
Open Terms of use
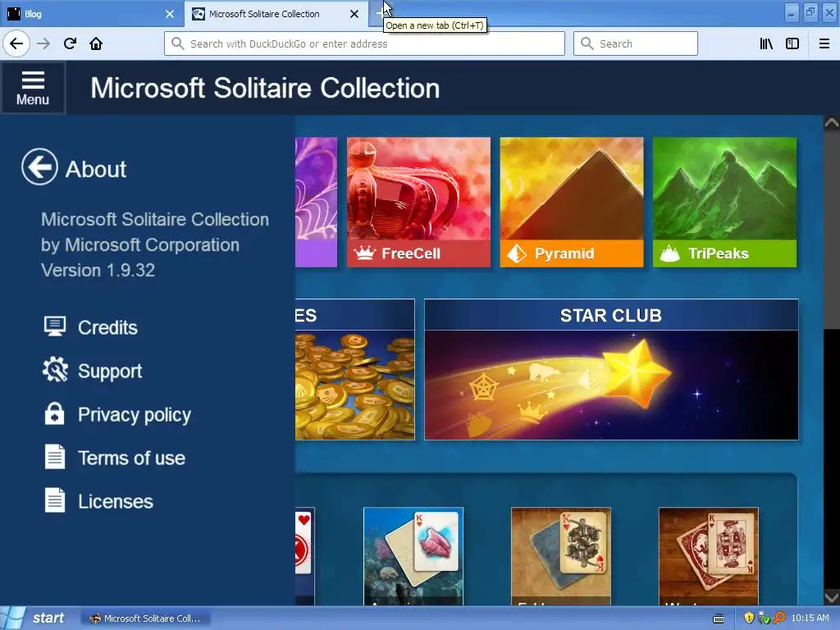[x=132, y=458]
